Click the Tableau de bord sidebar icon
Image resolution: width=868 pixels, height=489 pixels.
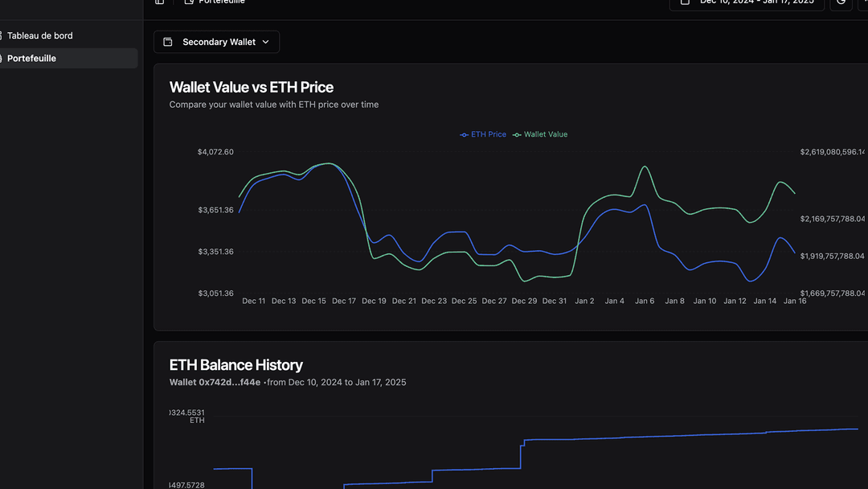2,36
